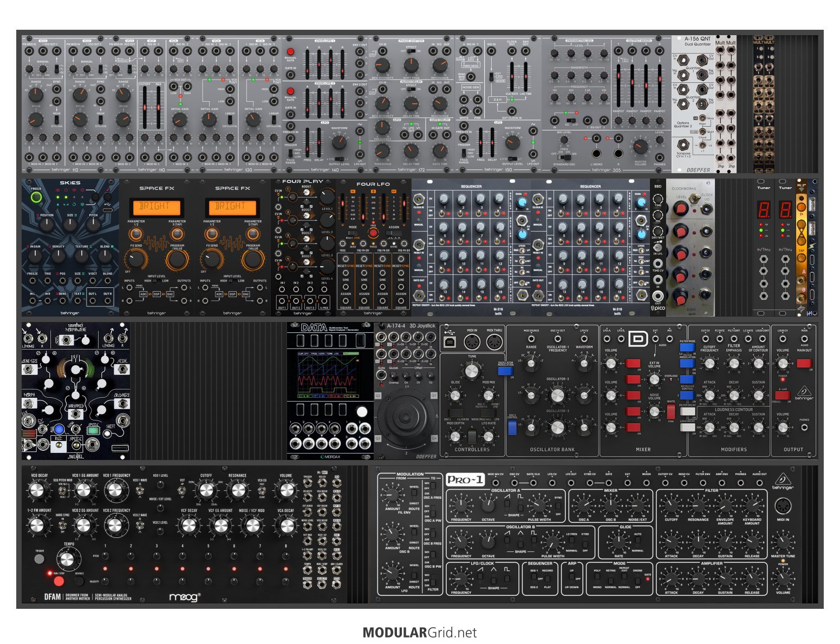
Task: Click the Behringer logo on the Model D output section
Action: pos(804,393)
